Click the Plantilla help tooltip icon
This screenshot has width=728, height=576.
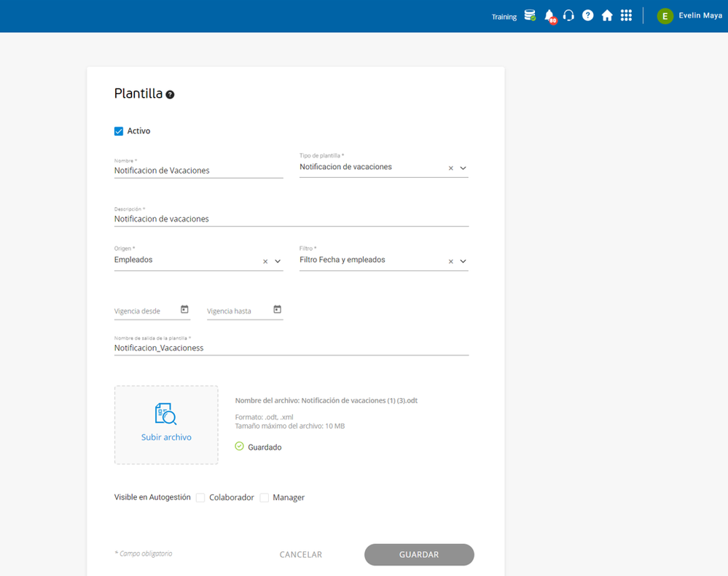click(x=170, y=94)
